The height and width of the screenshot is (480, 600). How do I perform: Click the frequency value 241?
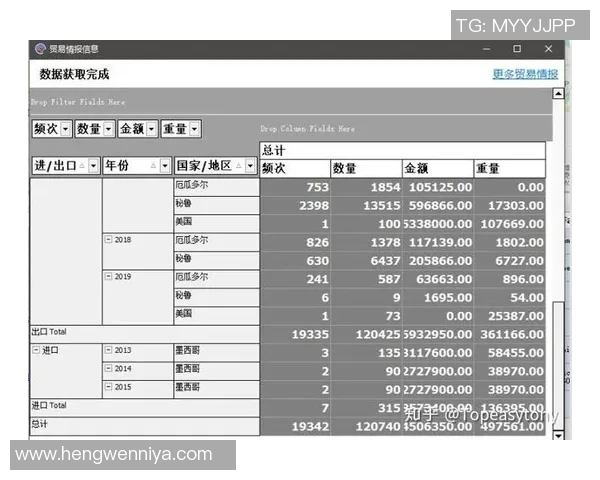[x=317, y=279]
